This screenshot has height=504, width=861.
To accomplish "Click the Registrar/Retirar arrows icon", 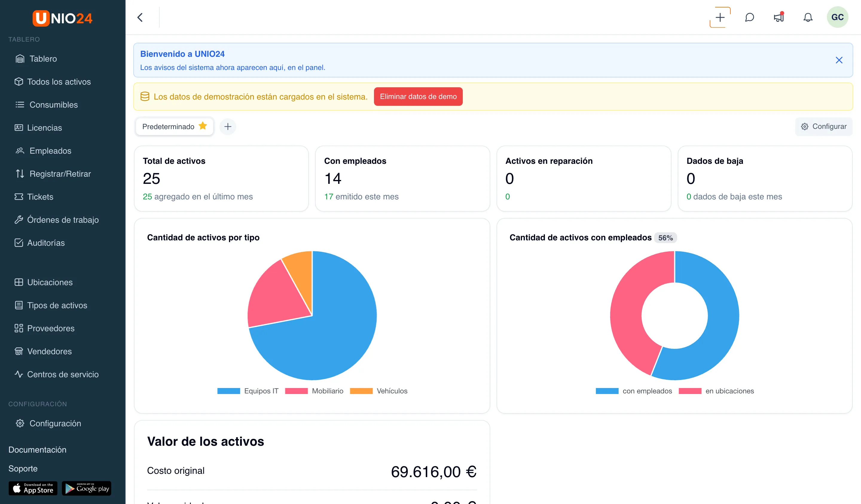I will [x=20, y=174].
